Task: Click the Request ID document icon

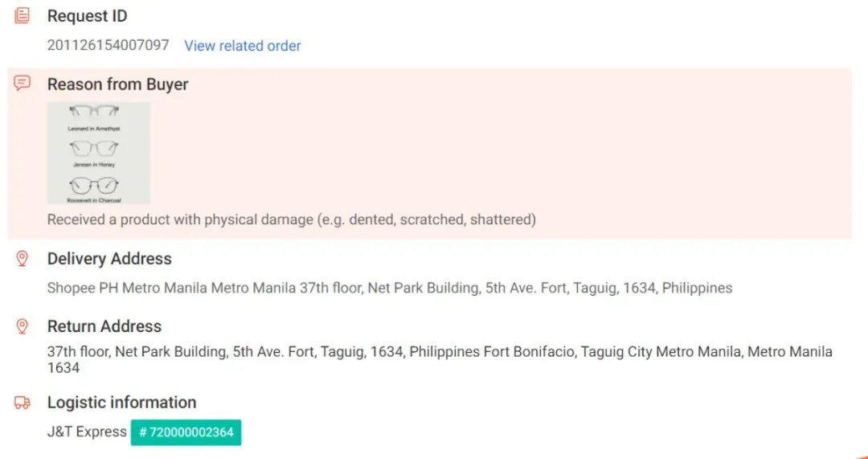Action: coord(23,15)
